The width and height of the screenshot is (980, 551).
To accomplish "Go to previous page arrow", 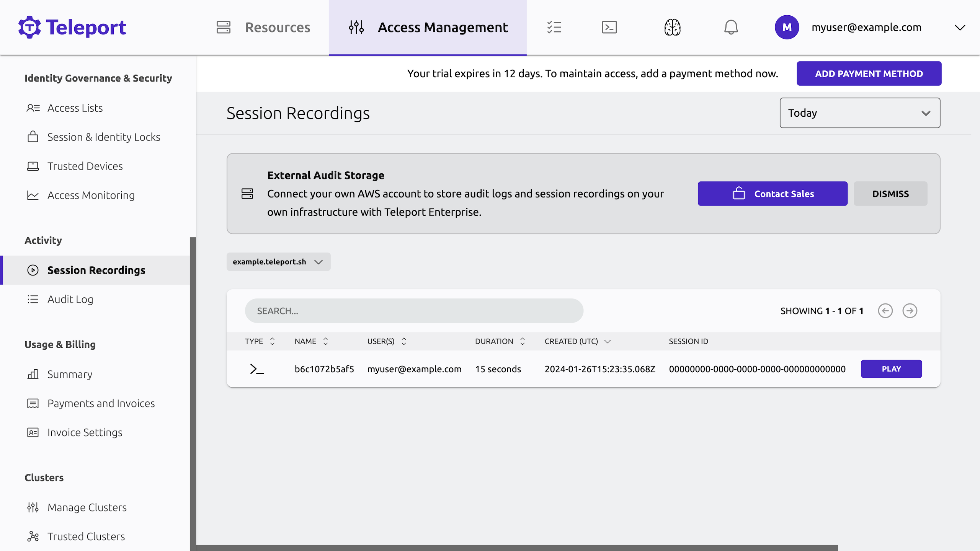I will point(885,311).
